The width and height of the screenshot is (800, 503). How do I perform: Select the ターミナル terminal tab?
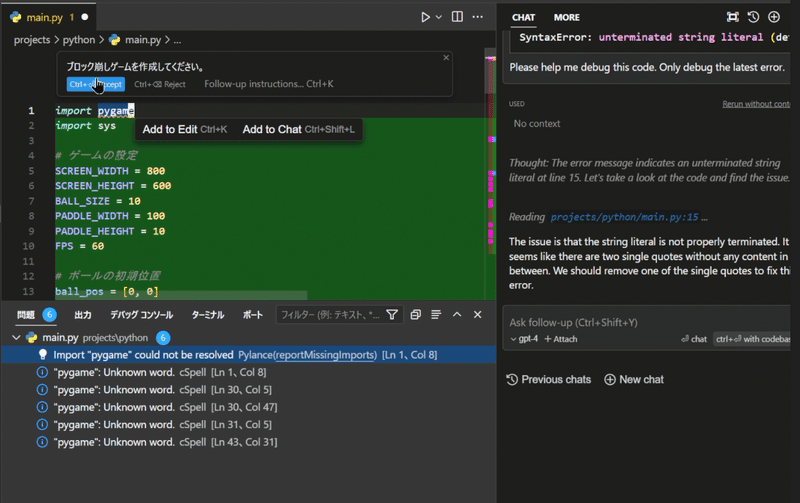(x=208, y=315)
